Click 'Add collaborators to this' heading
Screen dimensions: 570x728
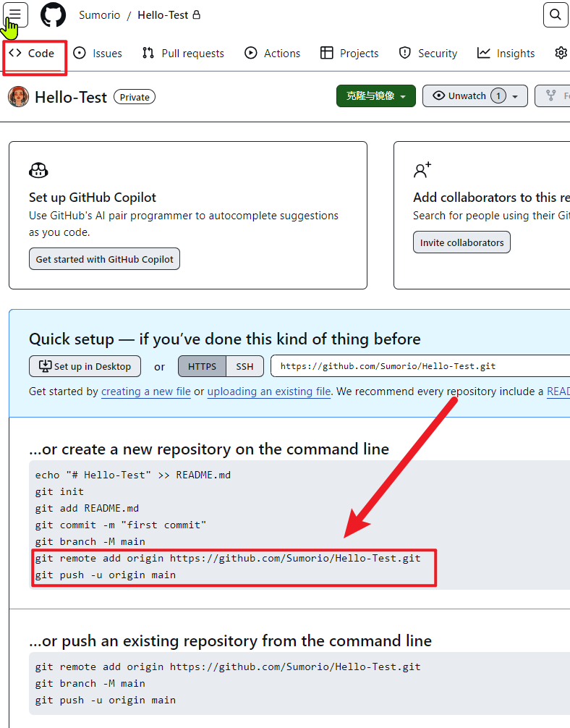tap(492, 198)
